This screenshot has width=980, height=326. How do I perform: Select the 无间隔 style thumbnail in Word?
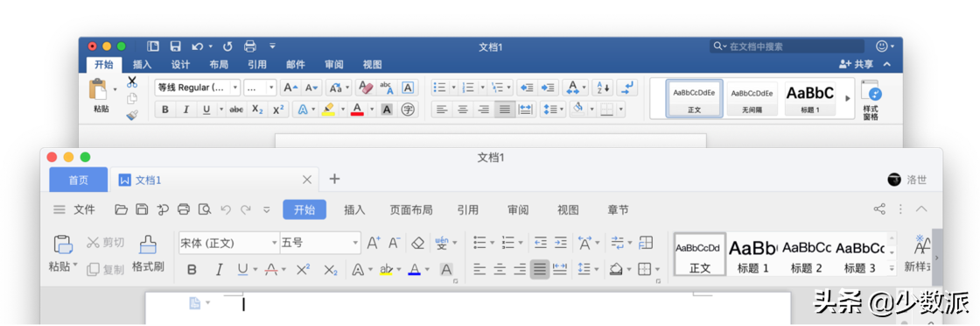tap(752, 99)
